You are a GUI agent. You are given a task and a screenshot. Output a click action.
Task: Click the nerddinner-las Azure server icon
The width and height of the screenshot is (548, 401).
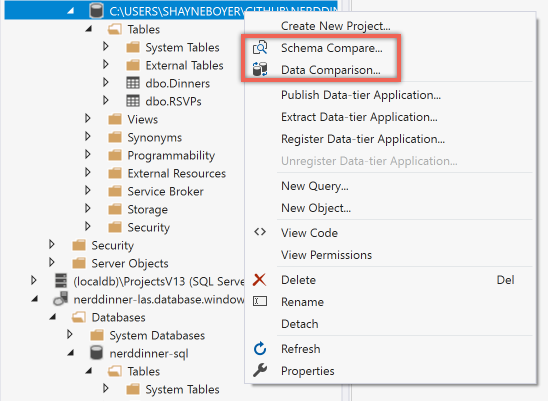point(60,299)
